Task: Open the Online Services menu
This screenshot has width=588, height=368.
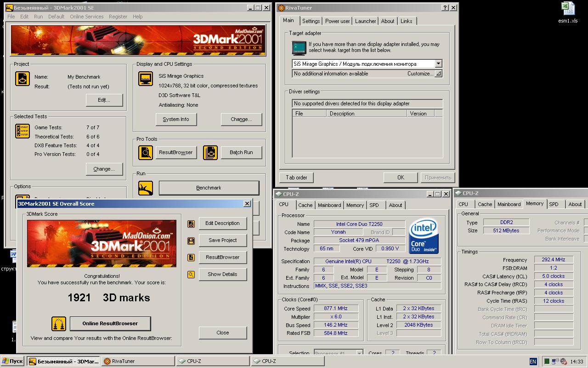Action: (87, 17)
